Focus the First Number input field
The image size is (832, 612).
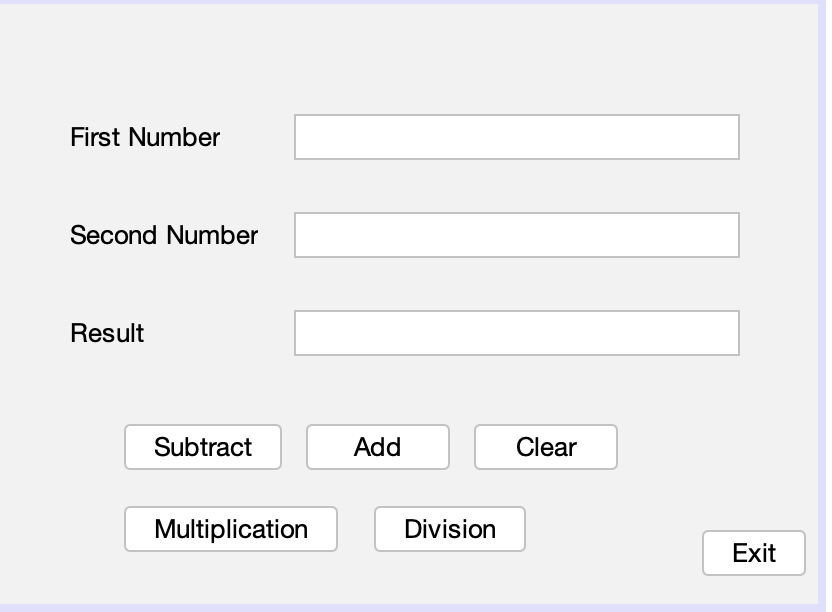516,137
